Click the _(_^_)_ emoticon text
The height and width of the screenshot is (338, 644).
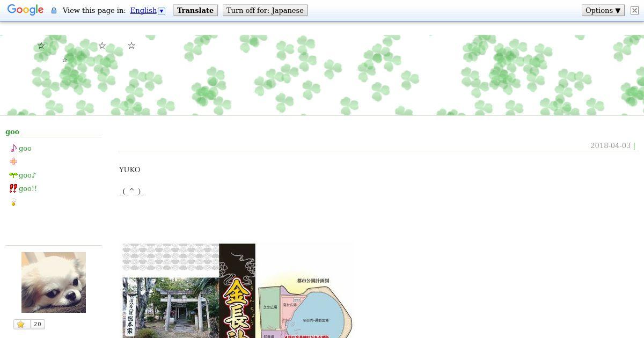[132, 191]
